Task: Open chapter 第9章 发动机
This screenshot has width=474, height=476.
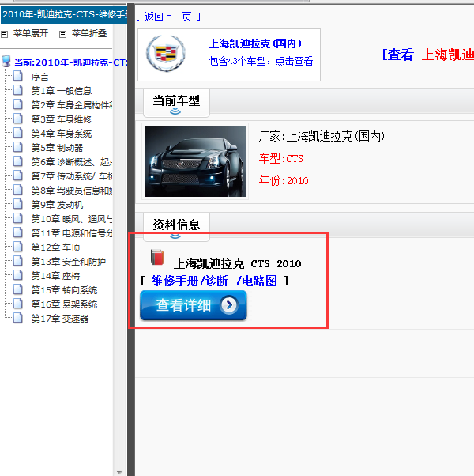Action: (58, 205)
